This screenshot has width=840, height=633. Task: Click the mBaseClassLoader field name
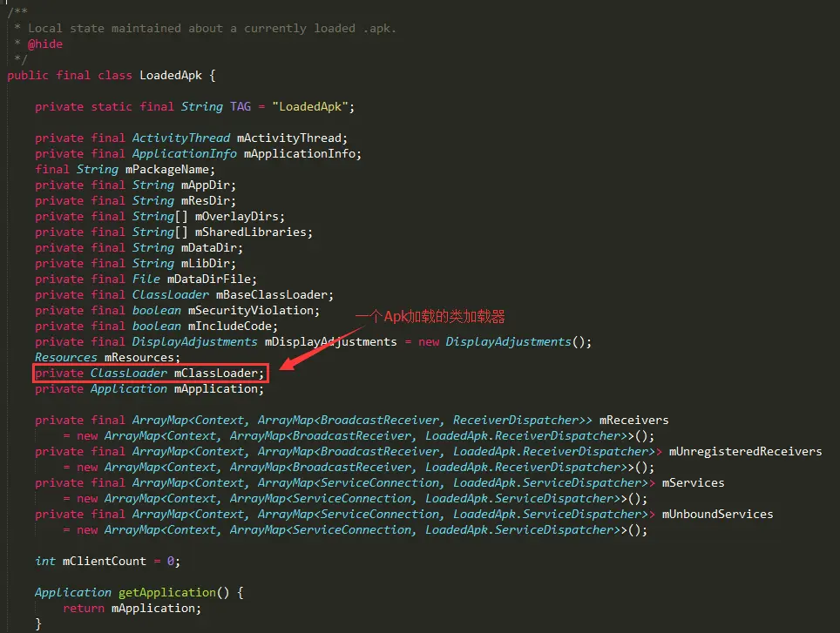coord(272,295)
